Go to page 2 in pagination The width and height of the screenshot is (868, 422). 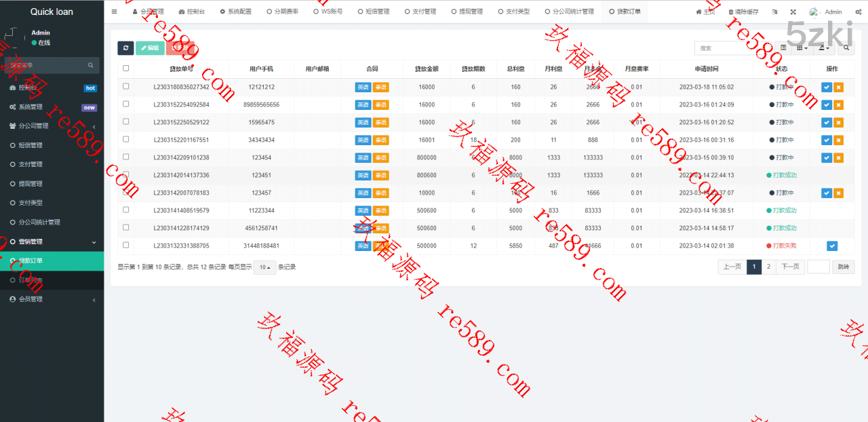tap(768, 267)
